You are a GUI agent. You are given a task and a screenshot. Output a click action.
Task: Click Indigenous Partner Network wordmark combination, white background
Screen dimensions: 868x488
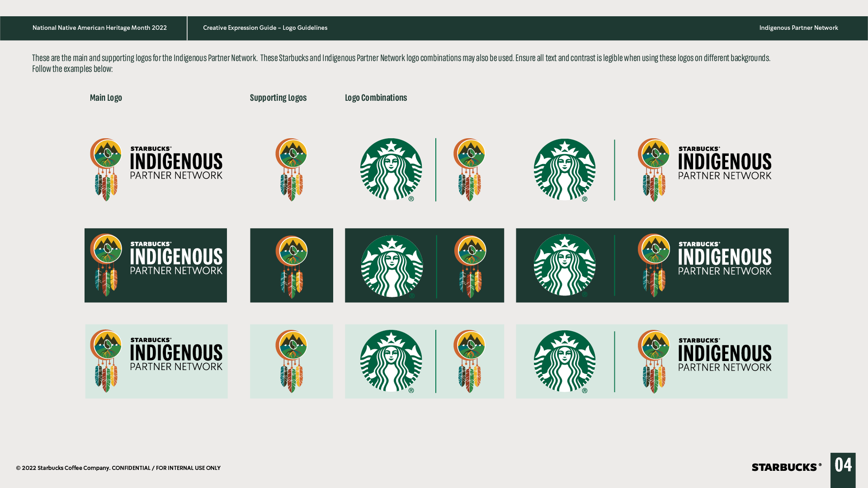[705, 170]
